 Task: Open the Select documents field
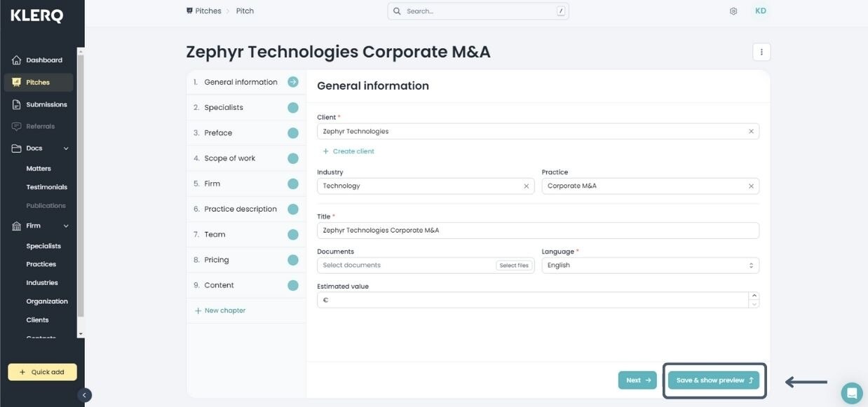point(426,265)
